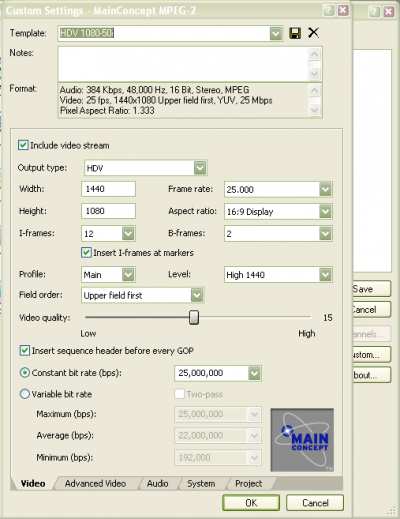The width and height of the screenshot is (400, 519).
Task: Click inside the Notes text area
Action: point(183,64)
